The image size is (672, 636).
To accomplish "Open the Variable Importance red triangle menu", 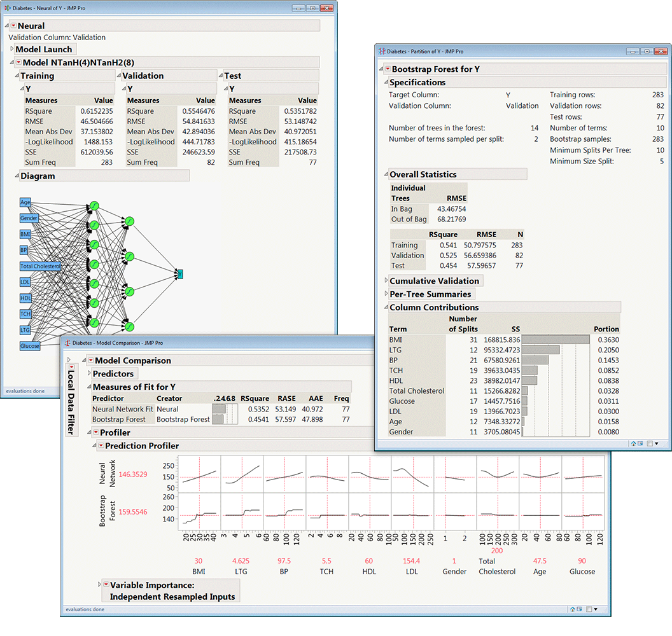I will click(x=107, y=585).
